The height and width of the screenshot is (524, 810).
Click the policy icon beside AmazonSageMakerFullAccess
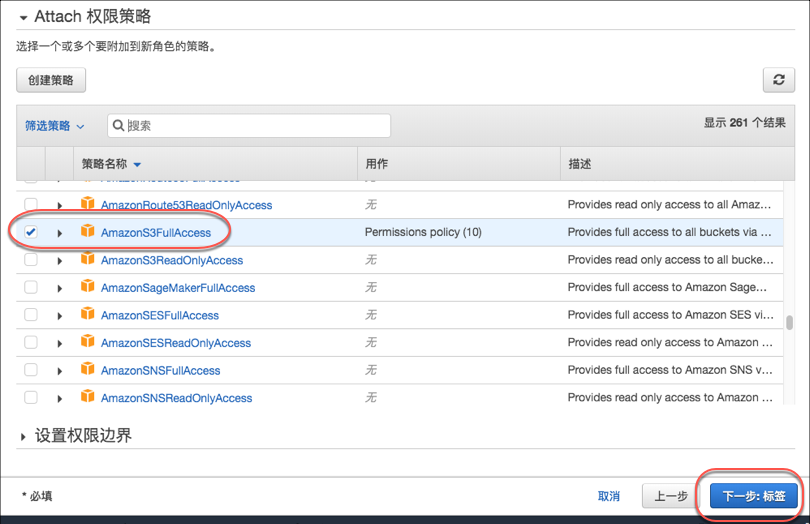88,287
